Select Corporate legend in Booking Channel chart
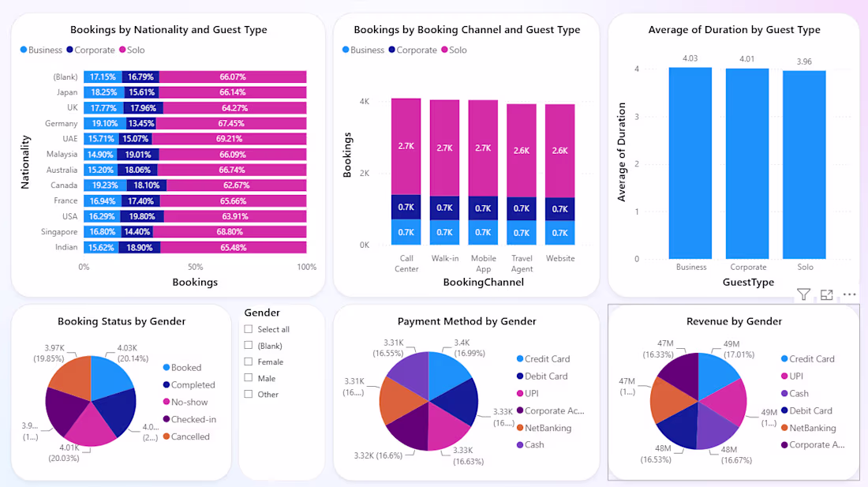This screenshot has width=868, height=487. tap(413, 50)
